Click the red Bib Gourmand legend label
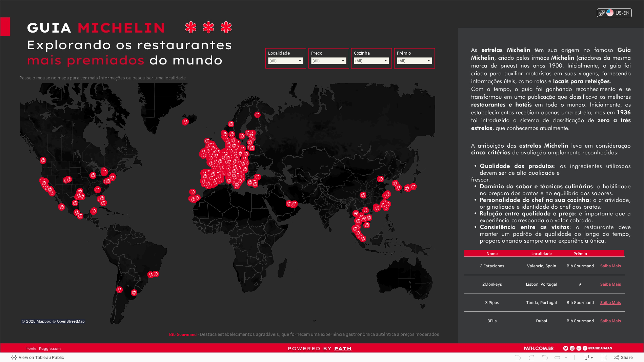Image resolution: width=644 pixels, height=362 pixels. [183, 335]
